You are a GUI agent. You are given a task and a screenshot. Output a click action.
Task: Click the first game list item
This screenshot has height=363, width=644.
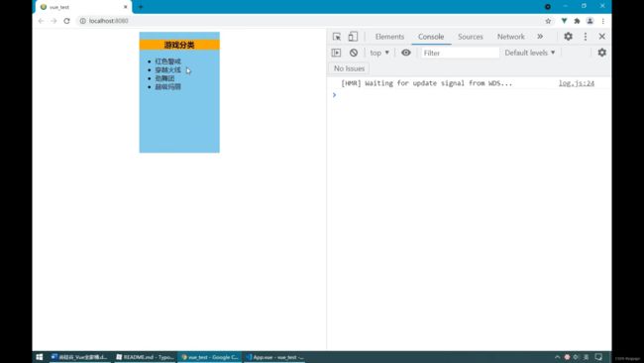point(168,61)
